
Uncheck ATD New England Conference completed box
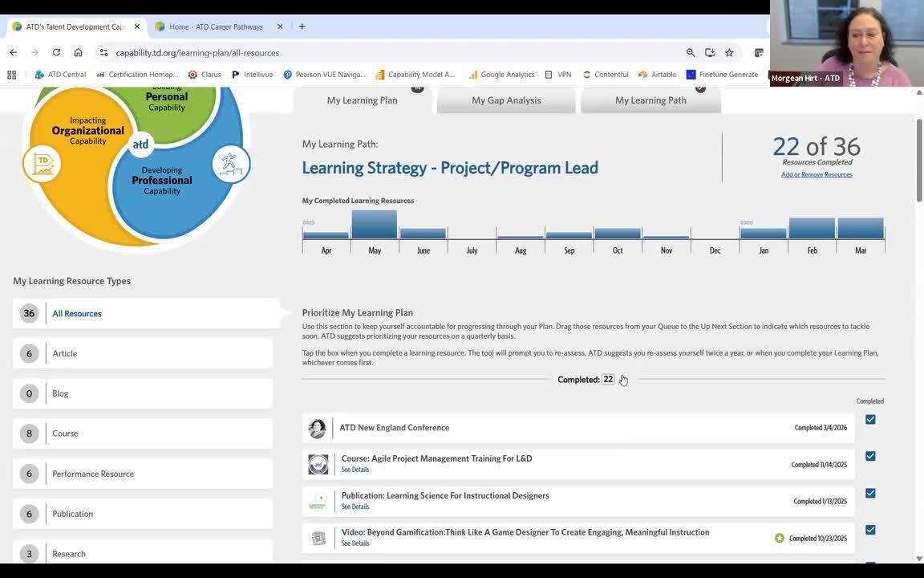click(870, 420)
